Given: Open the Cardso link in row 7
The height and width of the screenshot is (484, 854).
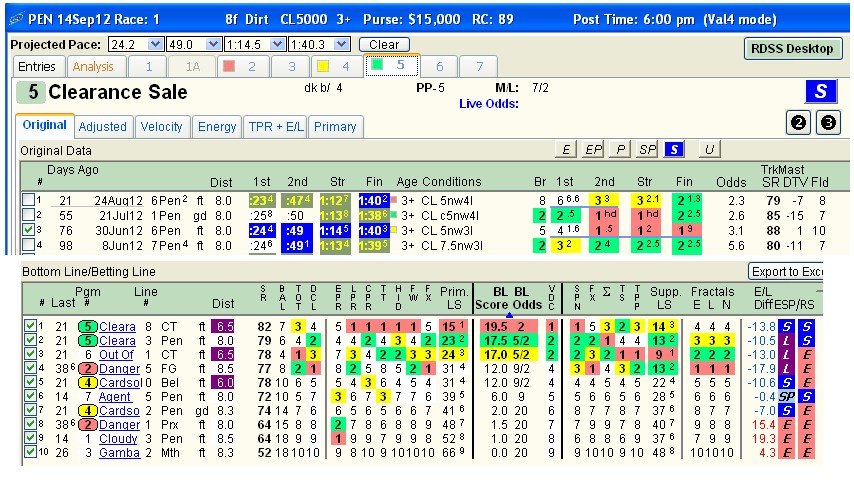Looking at the screenshot, I should pos(119,411).
